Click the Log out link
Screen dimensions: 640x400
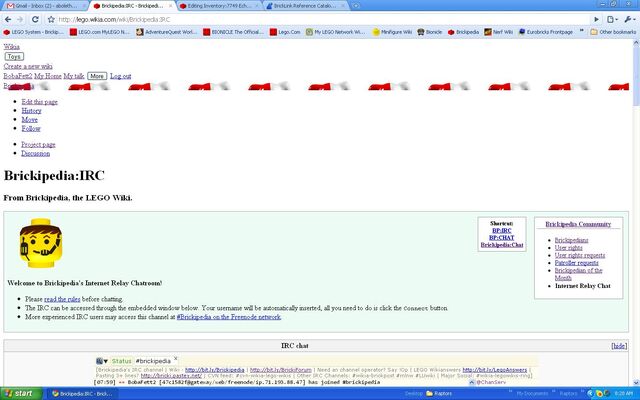[x=120, y=76]
